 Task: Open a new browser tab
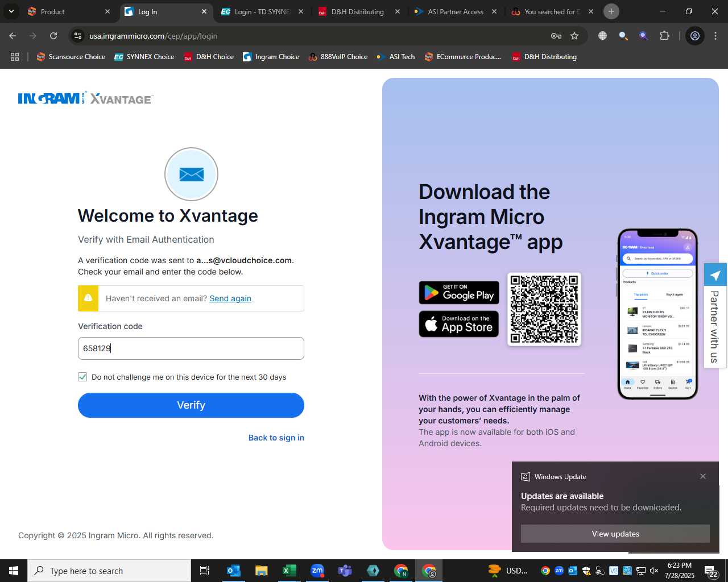coord(611,11)
